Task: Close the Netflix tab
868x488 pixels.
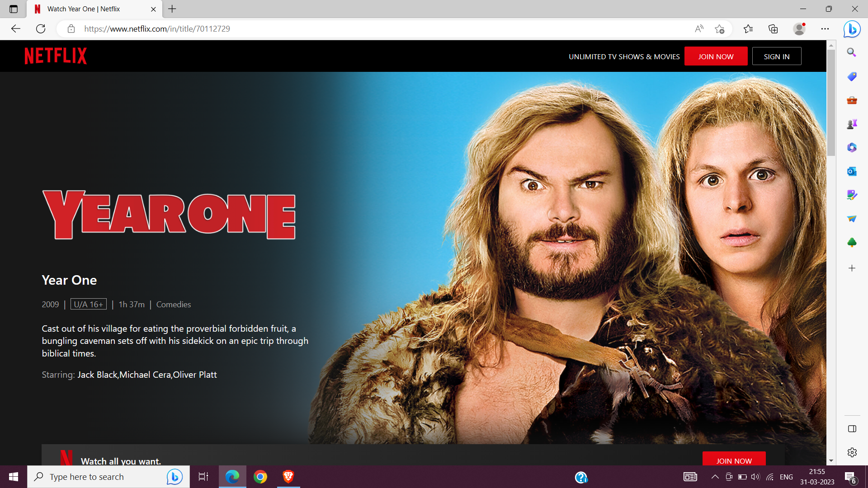Action: (153, 9)
